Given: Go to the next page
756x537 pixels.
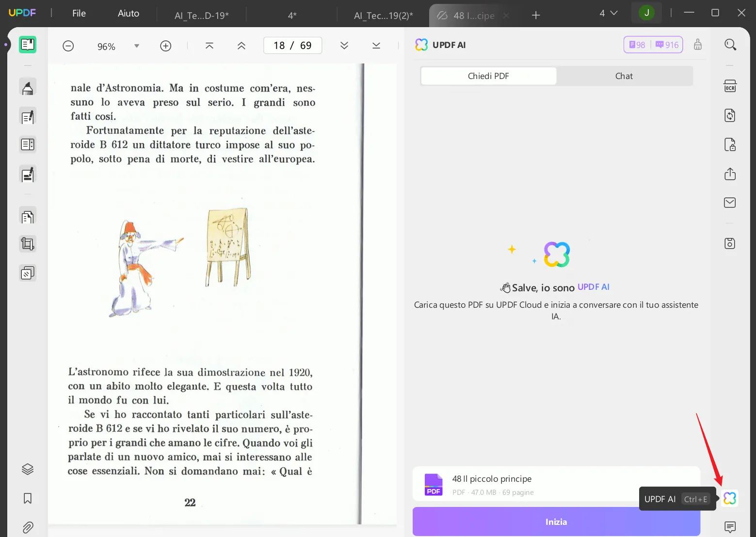Looking at the screenshot, I should click(344, 46).
